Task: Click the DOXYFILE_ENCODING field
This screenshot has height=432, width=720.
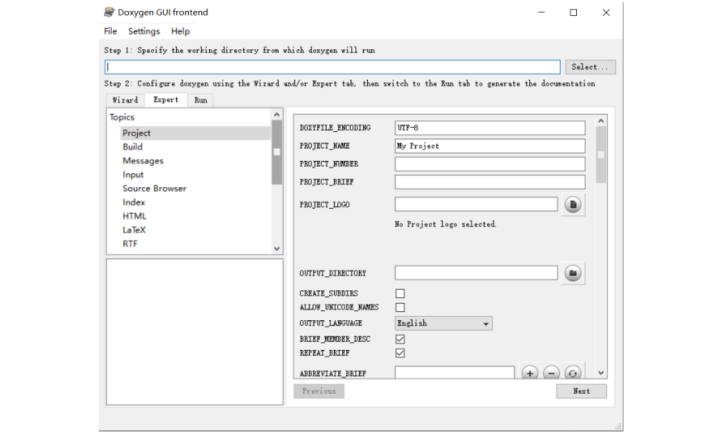Action: point(490,128)
